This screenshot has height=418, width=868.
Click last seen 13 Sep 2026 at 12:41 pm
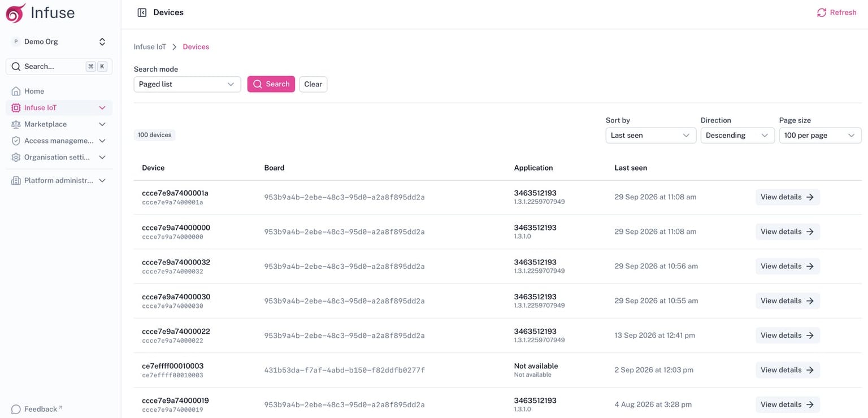pos(654,335)
